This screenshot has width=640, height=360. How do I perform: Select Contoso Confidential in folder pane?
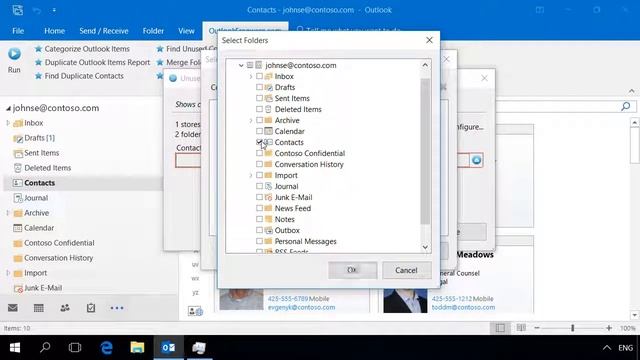(59, 243)
